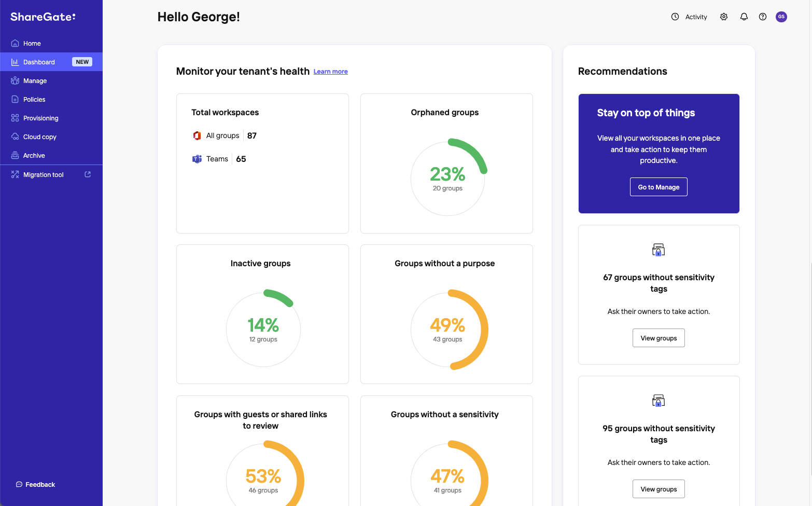Click the Orphaned groups 23% progress ring
The image size is (812, 506).
(447, 178)
